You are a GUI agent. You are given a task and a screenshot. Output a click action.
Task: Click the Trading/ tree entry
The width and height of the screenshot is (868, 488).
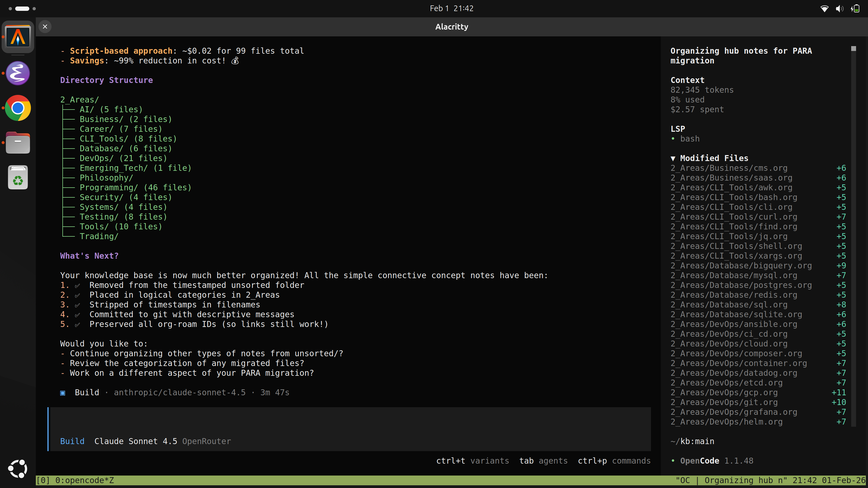point(99,236)
